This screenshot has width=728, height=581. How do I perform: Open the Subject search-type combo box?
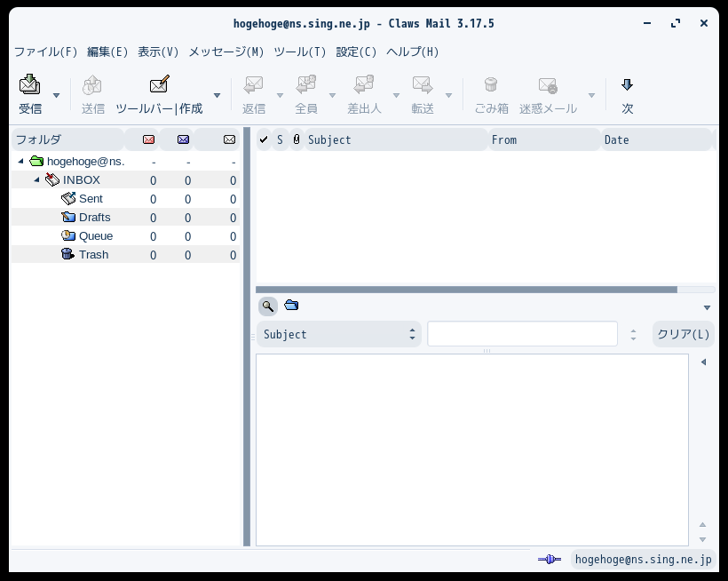(339, 334)
